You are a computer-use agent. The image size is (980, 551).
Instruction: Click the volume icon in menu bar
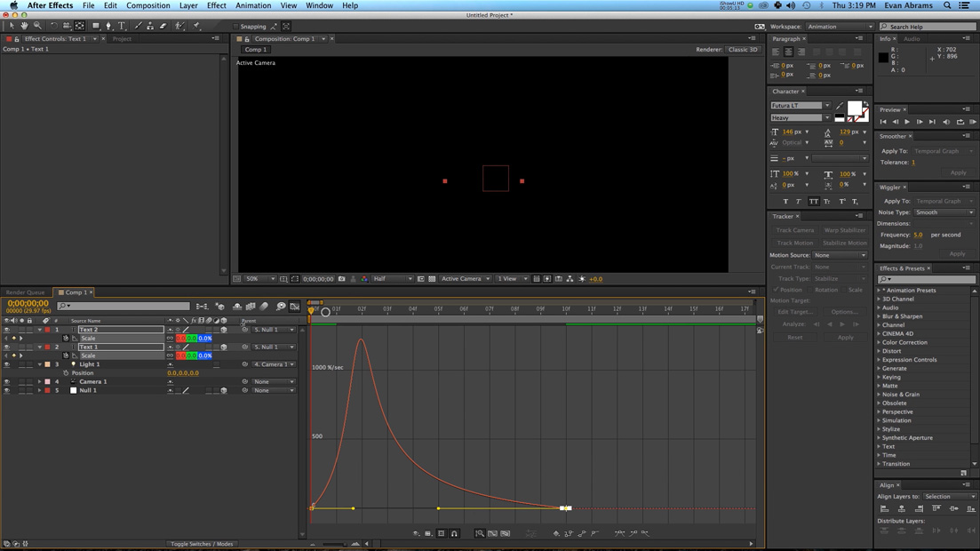point(791,5)
